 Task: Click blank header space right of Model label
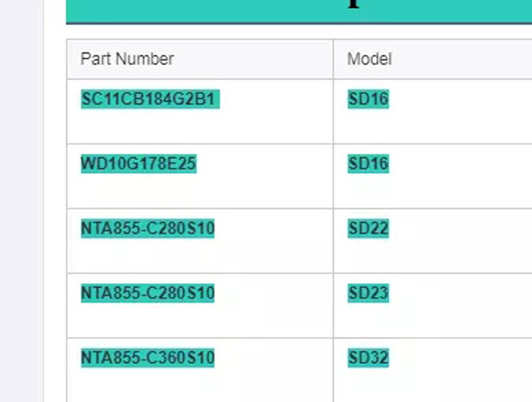[461, 59]
